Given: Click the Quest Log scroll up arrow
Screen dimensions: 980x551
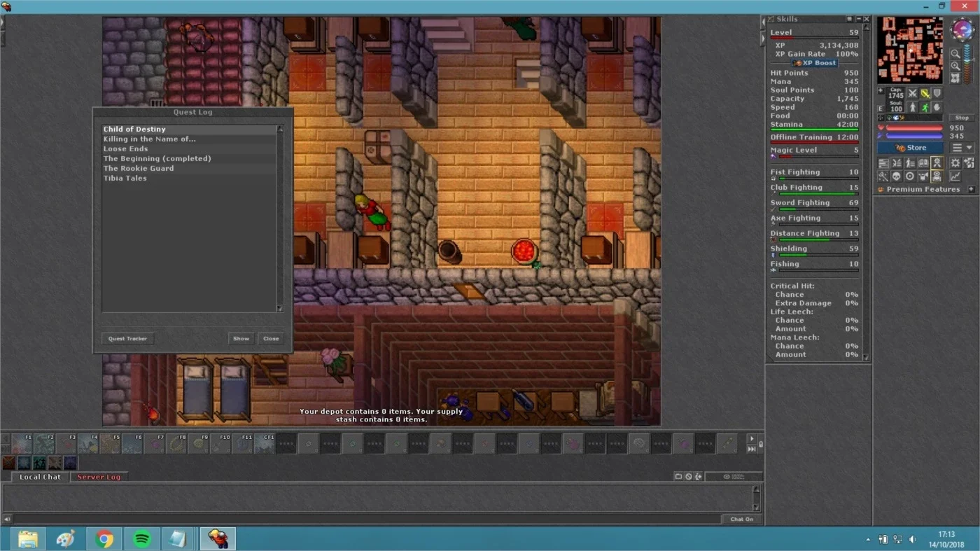Looking at the screenshot, I should [x=280, y=129].
